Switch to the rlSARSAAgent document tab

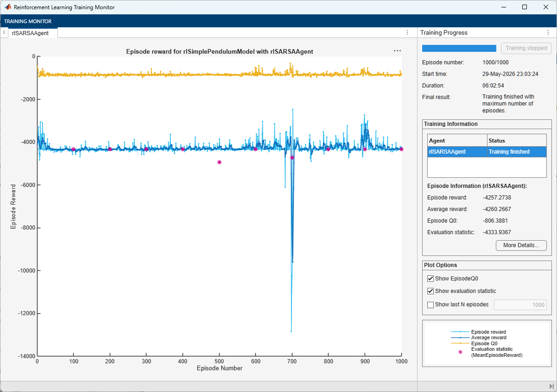point(32,33)
